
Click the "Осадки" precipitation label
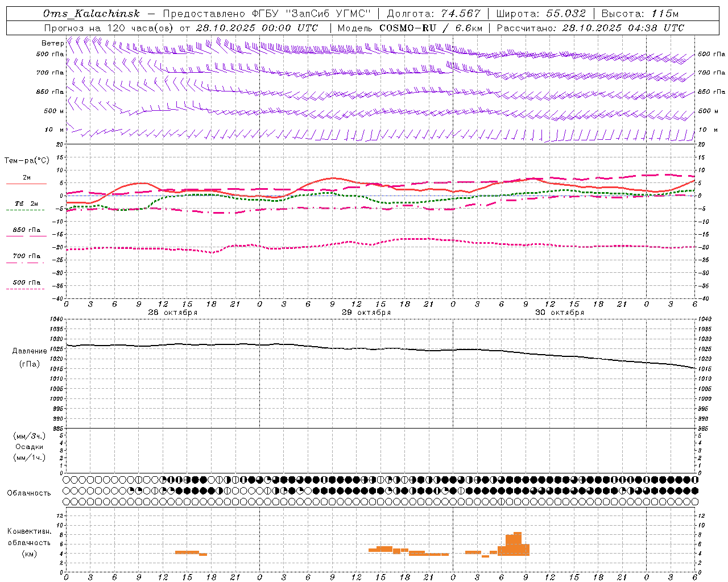pos(30,447)
